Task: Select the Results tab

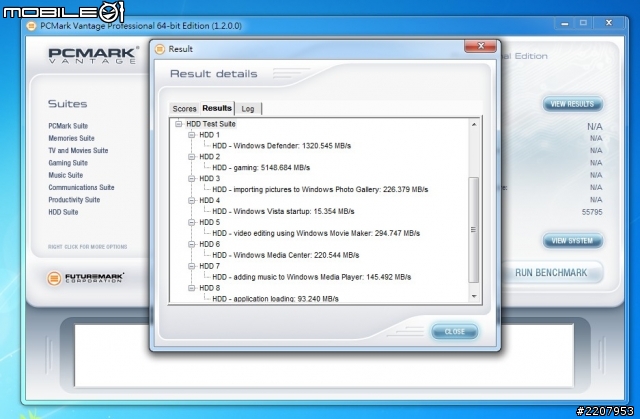Action: pyautogui.click(x=217, y=108)
